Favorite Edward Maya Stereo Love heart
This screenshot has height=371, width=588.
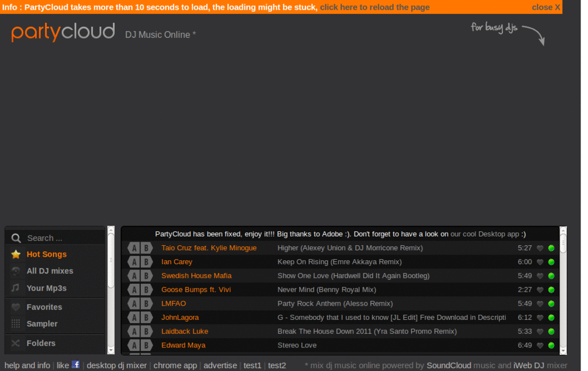[540, 345]
